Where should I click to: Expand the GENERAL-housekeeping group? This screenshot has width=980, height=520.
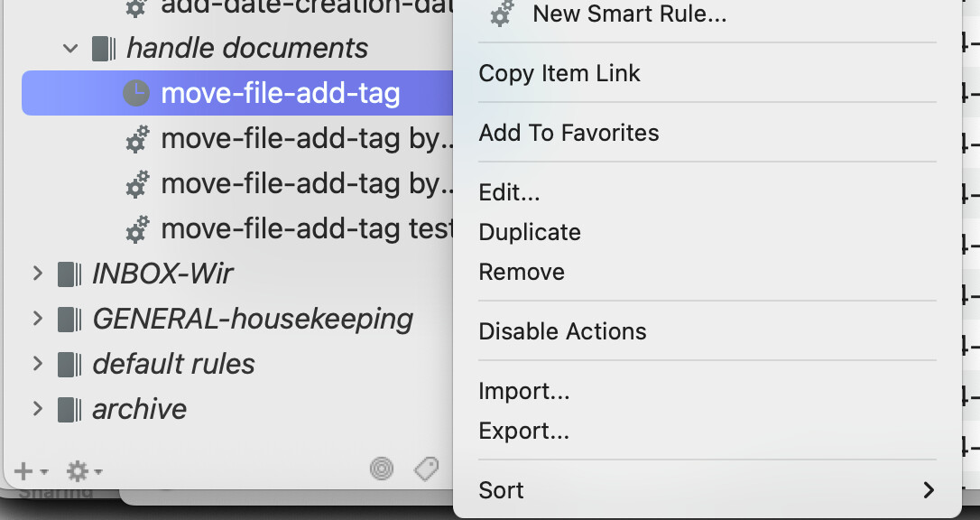point(37,318)
